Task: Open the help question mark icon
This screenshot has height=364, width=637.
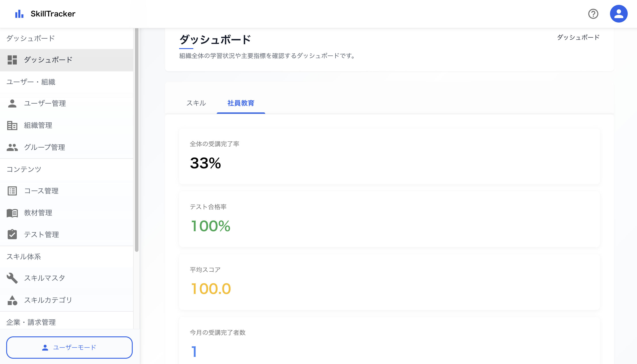Action: 593,14
